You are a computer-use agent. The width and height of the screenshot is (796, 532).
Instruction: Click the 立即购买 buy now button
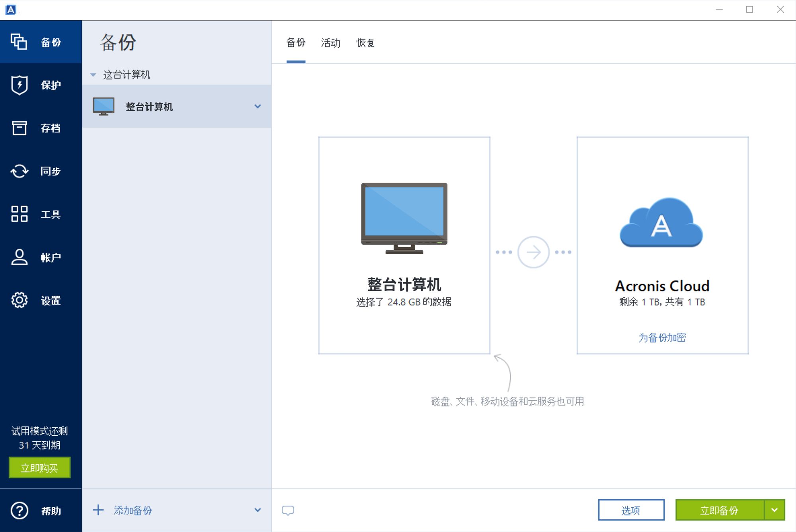click(39, 468)
